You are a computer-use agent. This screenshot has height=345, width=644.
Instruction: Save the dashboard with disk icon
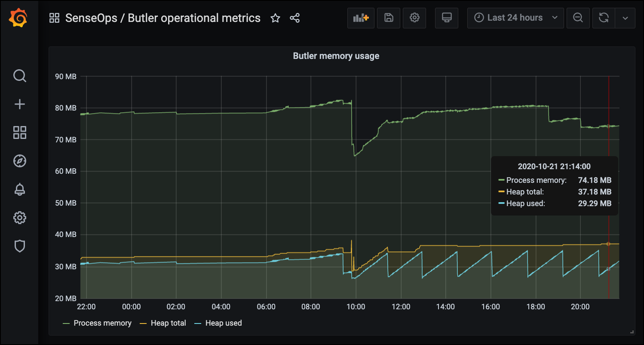click(389, 18)
